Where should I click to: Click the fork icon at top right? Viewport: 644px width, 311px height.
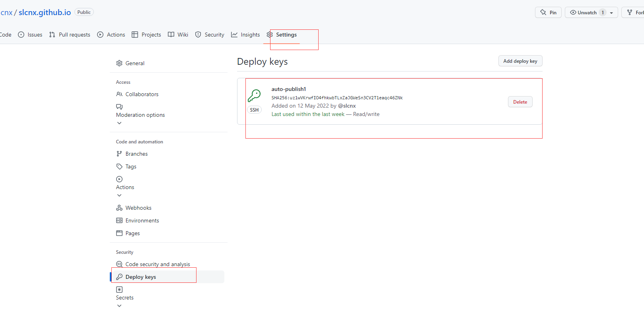pos(630,12)
